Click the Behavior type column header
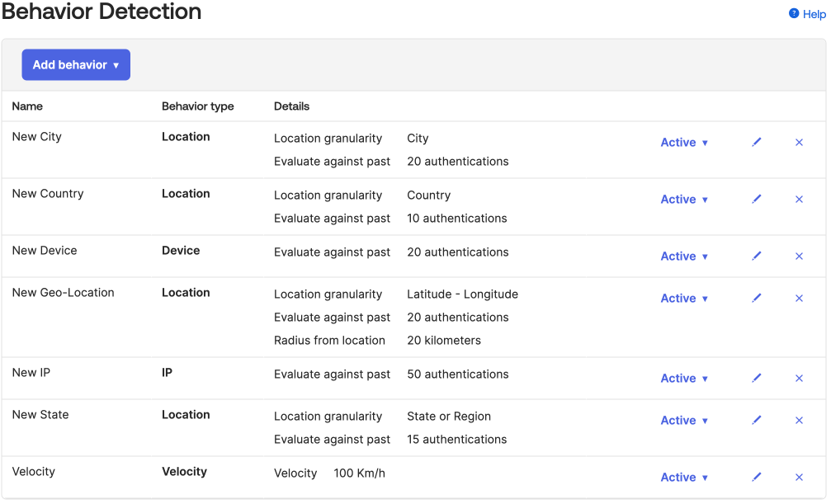 [197, 106]
